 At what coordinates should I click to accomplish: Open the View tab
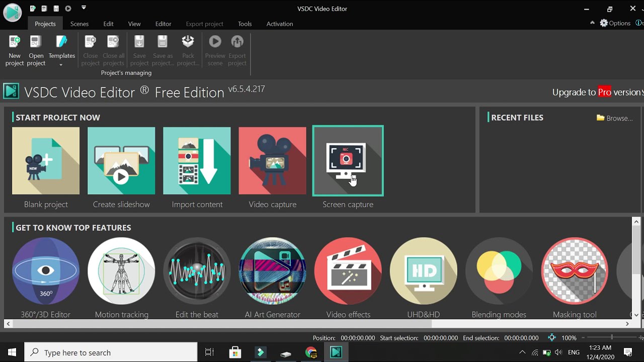(x=134, y=24)
